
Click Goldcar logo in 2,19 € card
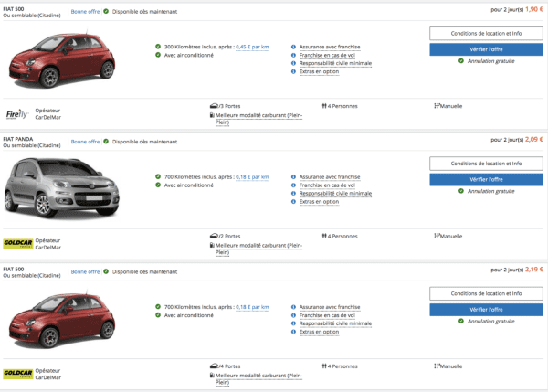click(18, 374)
